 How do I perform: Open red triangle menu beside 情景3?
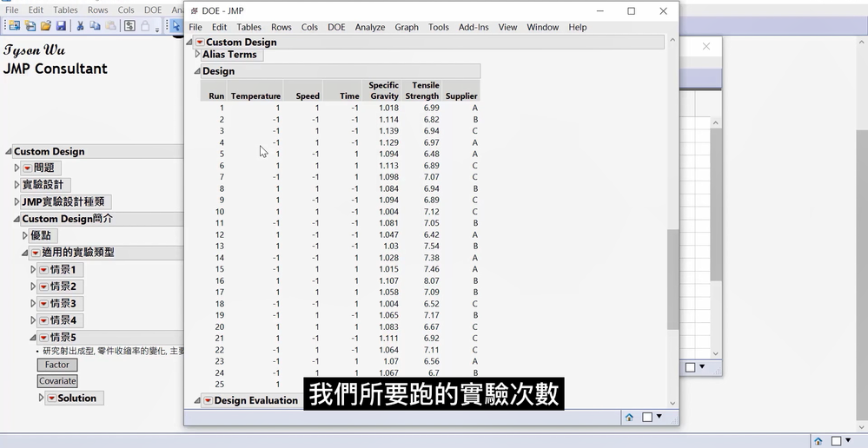[43, 304]
